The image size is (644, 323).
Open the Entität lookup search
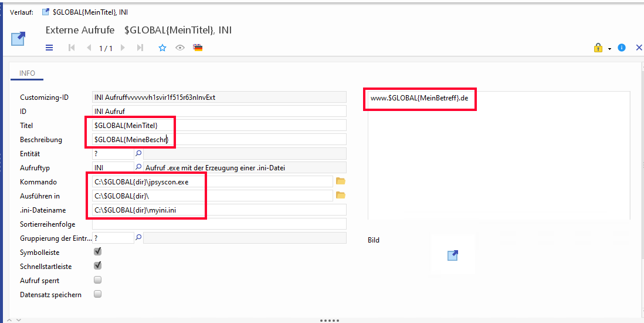139,153
